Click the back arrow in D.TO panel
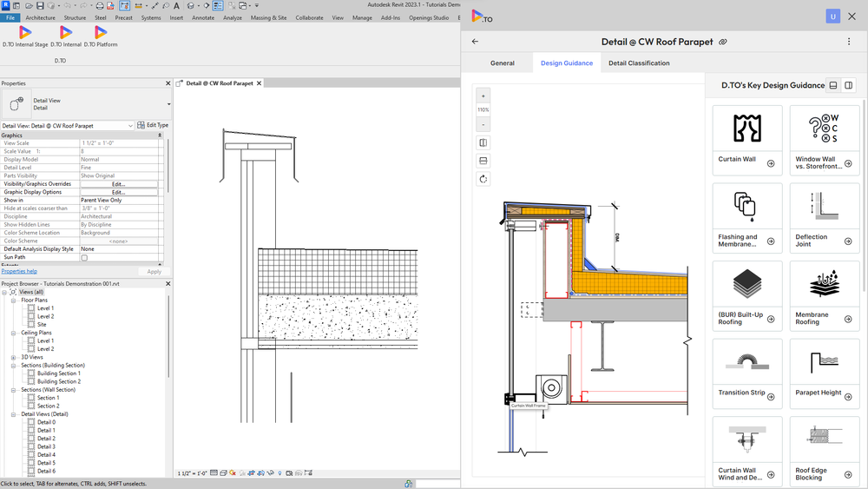Viewport: 868px width, 489px height. tap(475, 42)
